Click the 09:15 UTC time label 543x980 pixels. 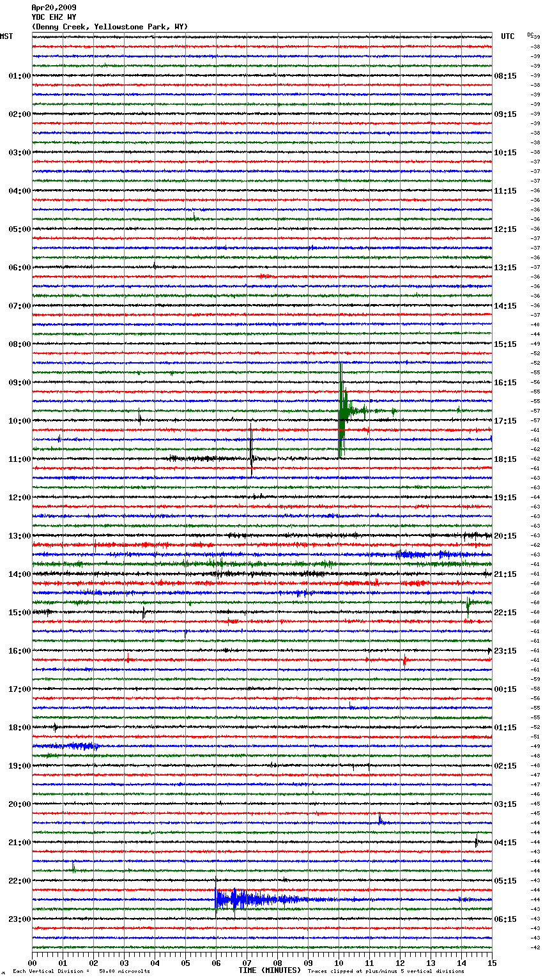(505, 114)
